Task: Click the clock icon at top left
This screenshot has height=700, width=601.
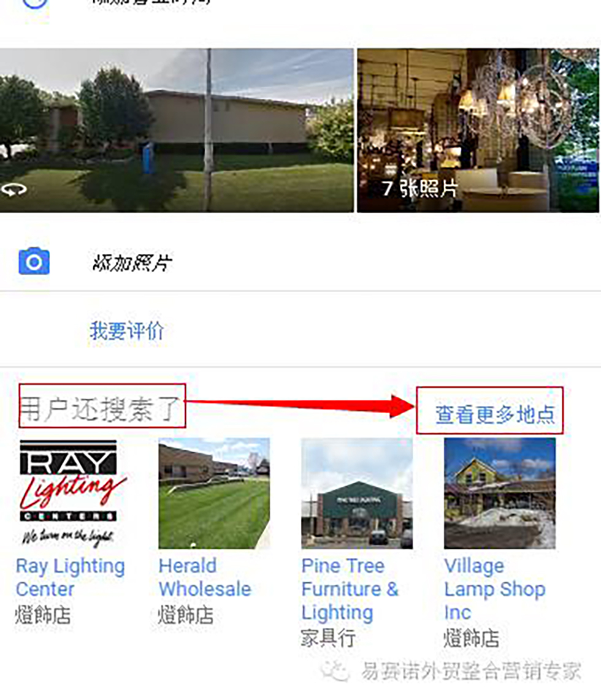Action: click(34, 4)
